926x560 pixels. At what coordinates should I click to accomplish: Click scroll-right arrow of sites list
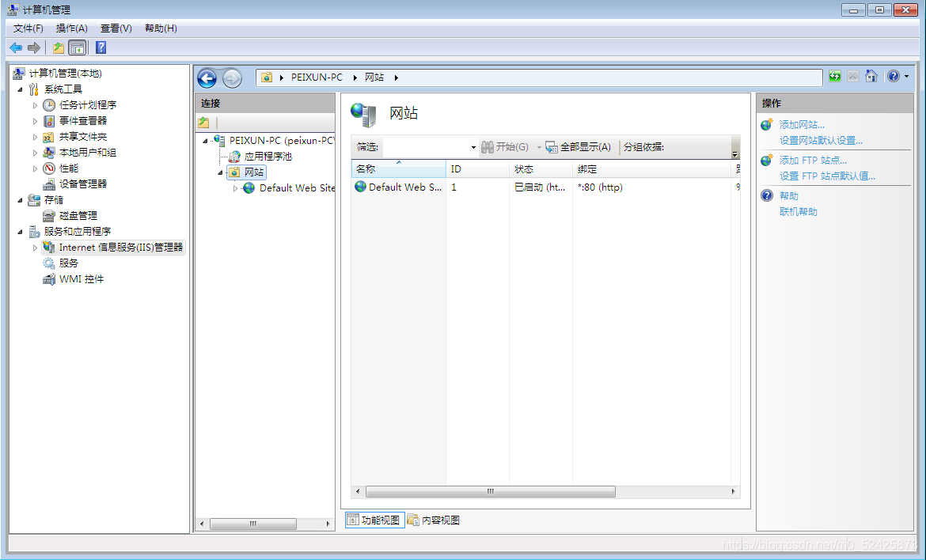(734, 491)
